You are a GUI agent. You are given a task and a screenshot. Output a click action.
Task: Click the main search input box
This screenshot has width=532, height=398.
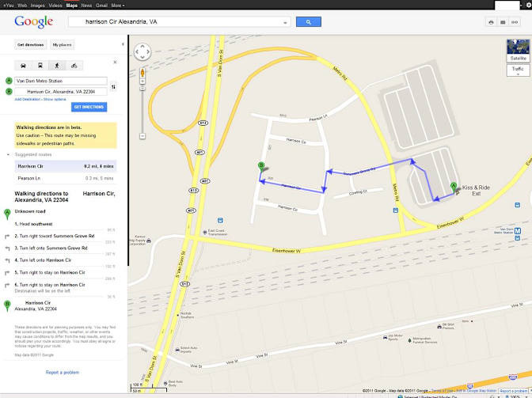pyautogui.click(x=179, y=21)
